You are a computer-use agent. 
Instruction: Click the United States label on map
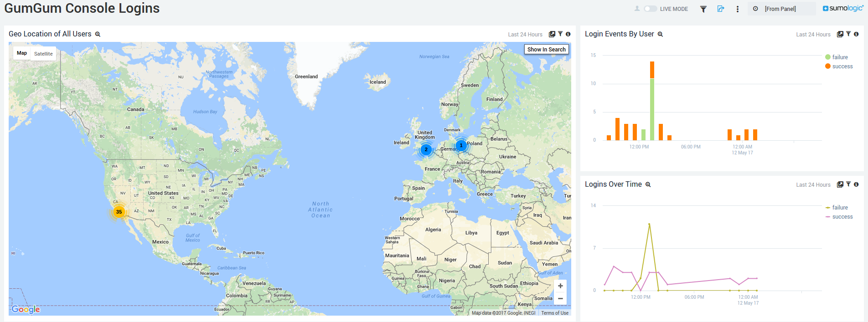point(163,193)
